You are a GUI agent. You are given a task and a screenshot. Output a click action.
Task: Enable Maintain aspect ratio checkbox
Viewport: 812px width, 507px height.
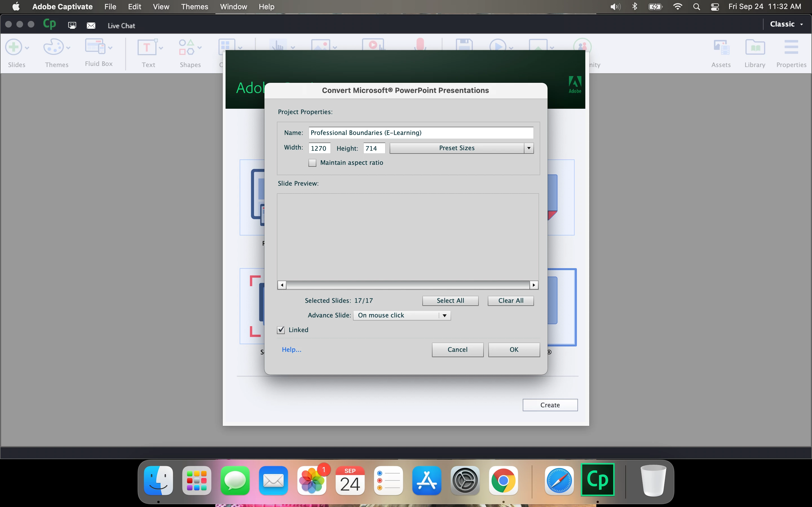[x=312, y=163]
